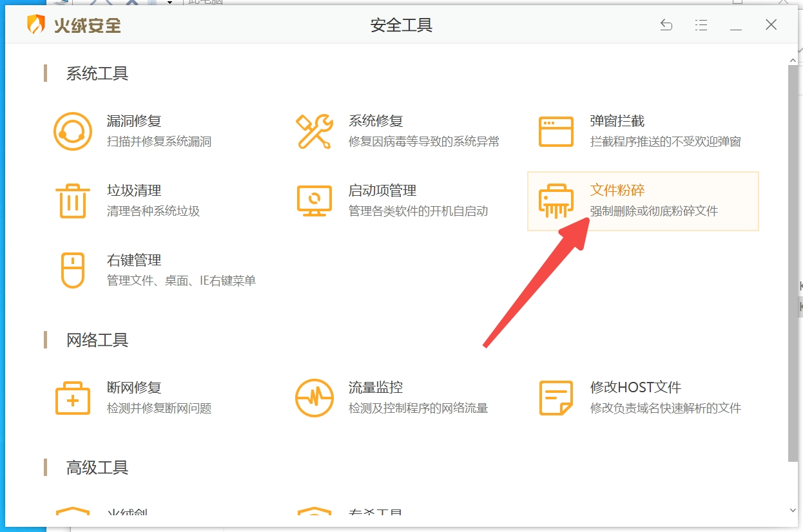Image resolution: width=803 pixels, height=532 pixels.
Task: Click the 安全工具 window title
Action: pos(401,25)
